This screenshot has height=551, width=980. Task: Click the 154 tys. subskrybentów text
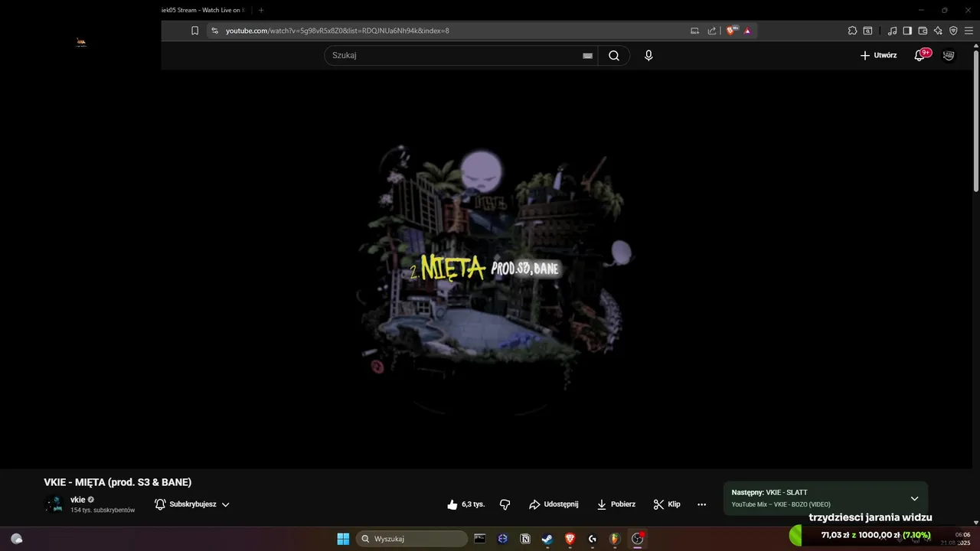point(103,510)
